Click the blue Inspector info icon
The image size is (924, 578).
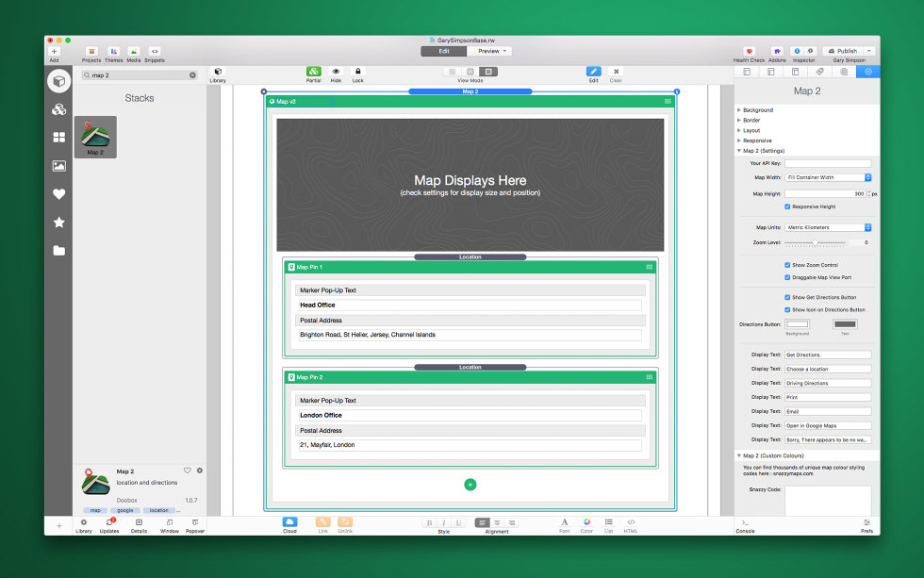(797, 51)
